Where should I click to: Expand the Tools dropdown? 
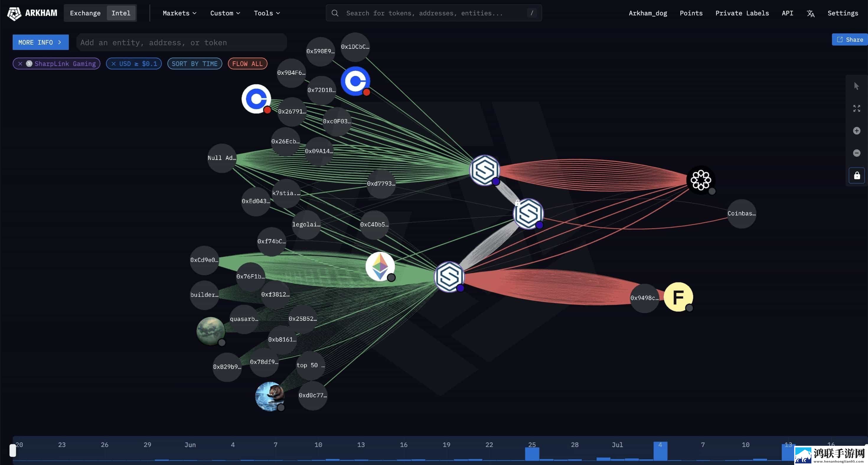coord(267,13)
